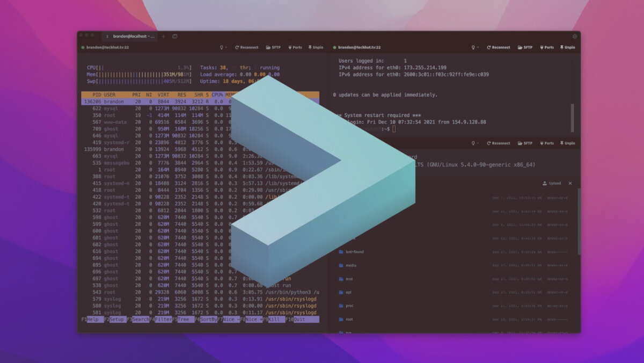
Task: Sort htop by the VIRT column header
Action: pos(163,95)
